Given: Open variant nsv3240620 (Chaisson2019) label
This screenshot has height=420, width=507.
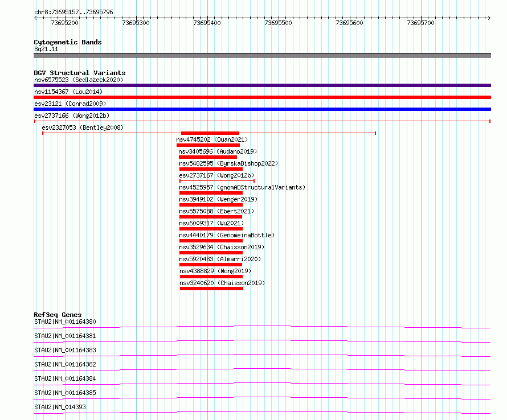Looking at the screenshot, I should [223, 283].
